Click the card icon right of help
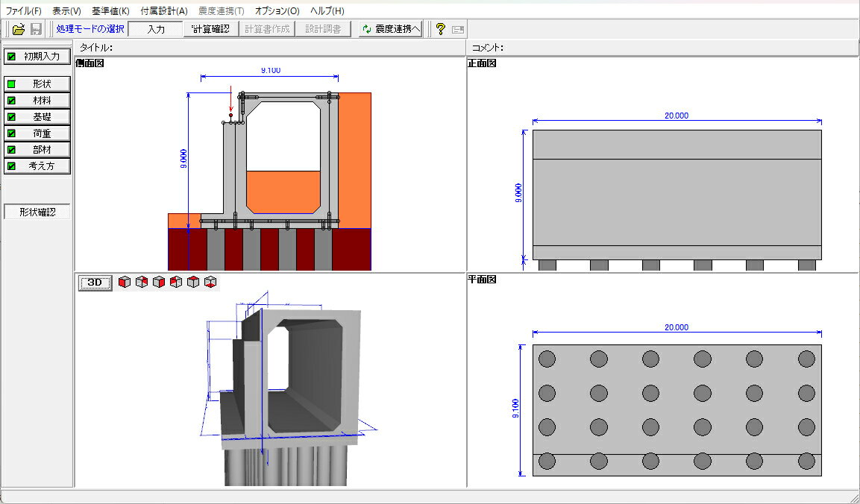 pos(457,29)
